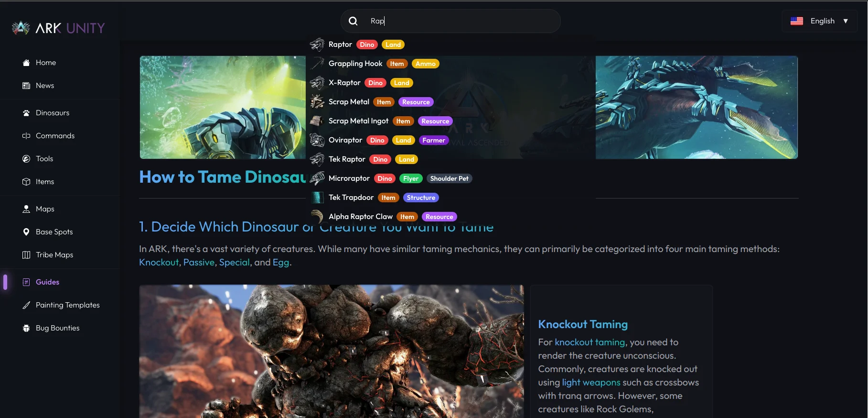Choose X-Raptor from suggestions
This screenshot has height=418, width=868.
click(x=344, y=83)
